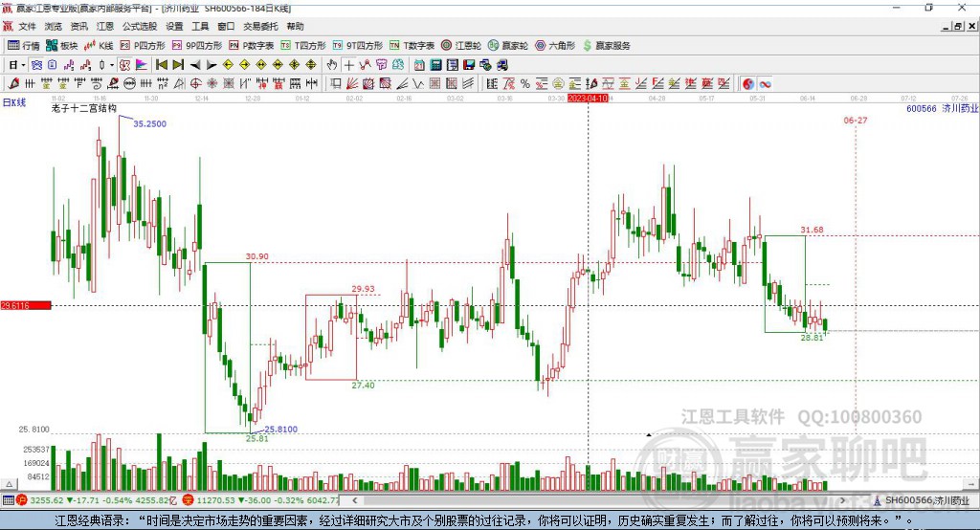Open the T四方形 tool
Viewport: 980px width, 530px height.
pos(303,46)
